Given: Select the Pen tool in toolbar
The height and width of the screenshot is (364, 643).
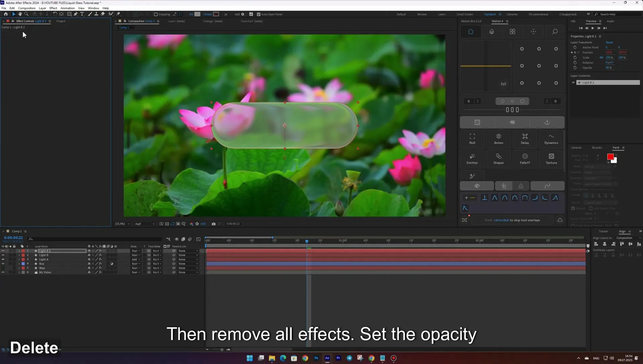Looking at the screenshot, I should (76, 14).
